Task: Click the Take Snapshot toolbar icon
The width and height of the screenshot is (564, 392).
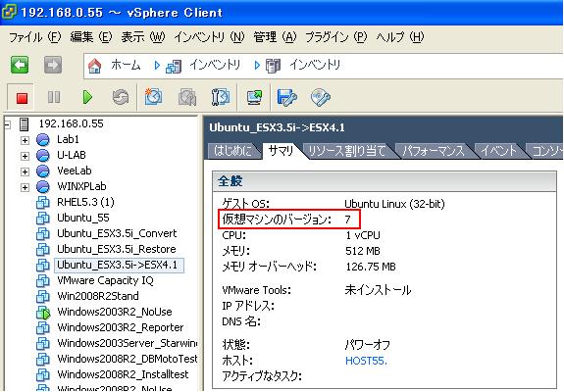Action: (153, 97)
